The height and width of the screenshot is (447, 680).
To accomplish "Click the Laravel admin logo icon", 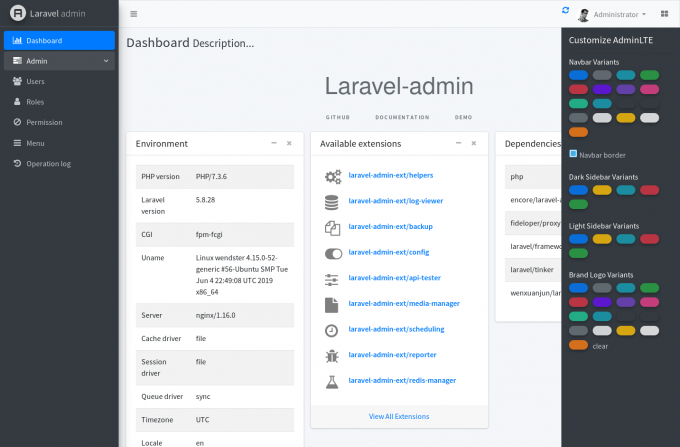I will 18,13.
